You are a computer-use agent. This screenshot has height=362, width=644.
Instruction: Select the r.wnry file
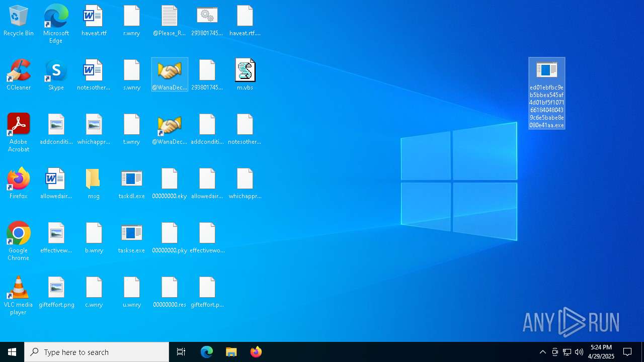click(x=132, y=21)
